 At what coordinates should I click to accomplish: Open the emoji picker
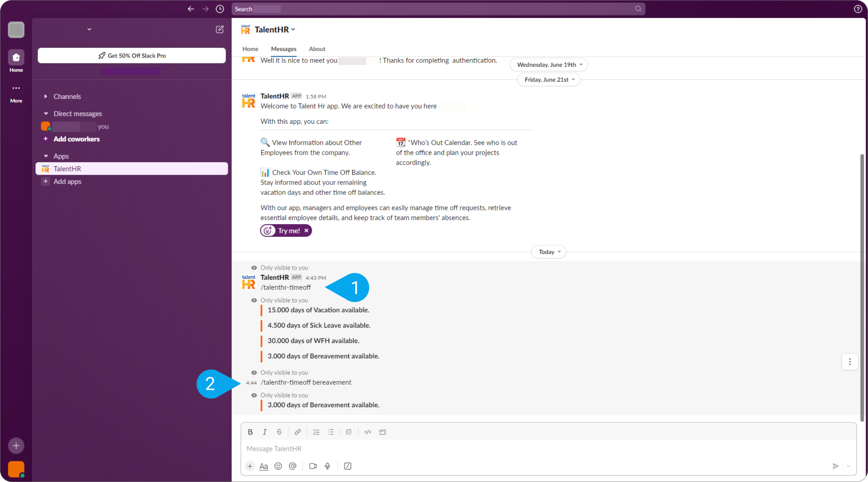278,466
